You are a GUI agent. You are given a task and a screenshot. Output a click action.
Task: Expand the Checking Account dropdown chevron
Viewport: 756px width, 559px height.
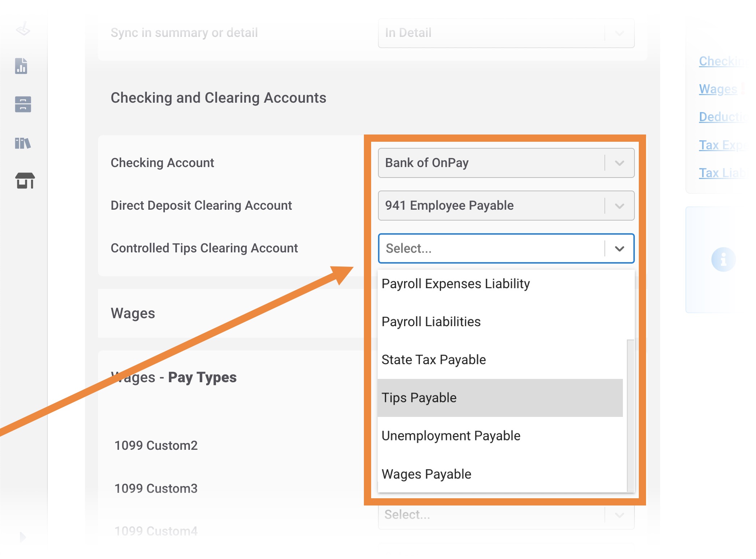(x=619, y=163)
